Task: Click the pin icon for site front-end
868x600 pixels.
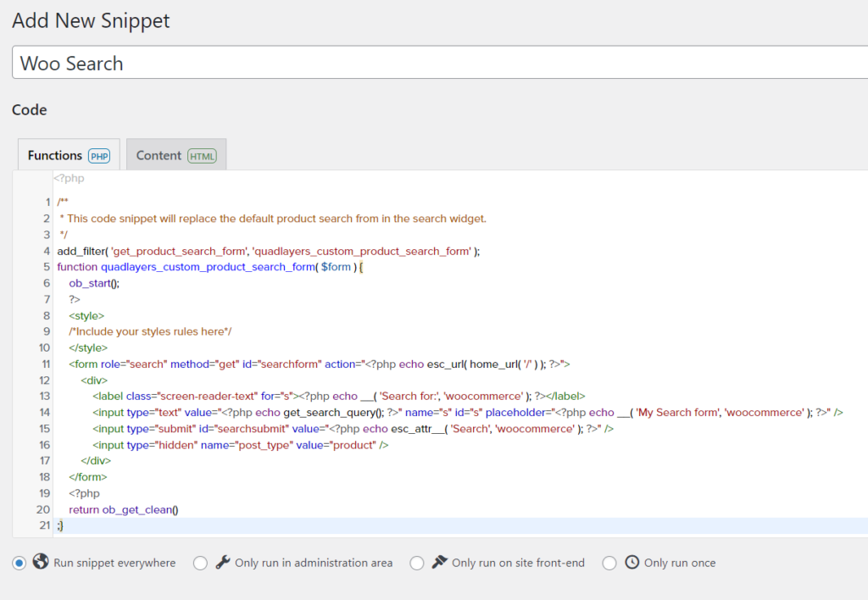Action: tap(440, 563)
